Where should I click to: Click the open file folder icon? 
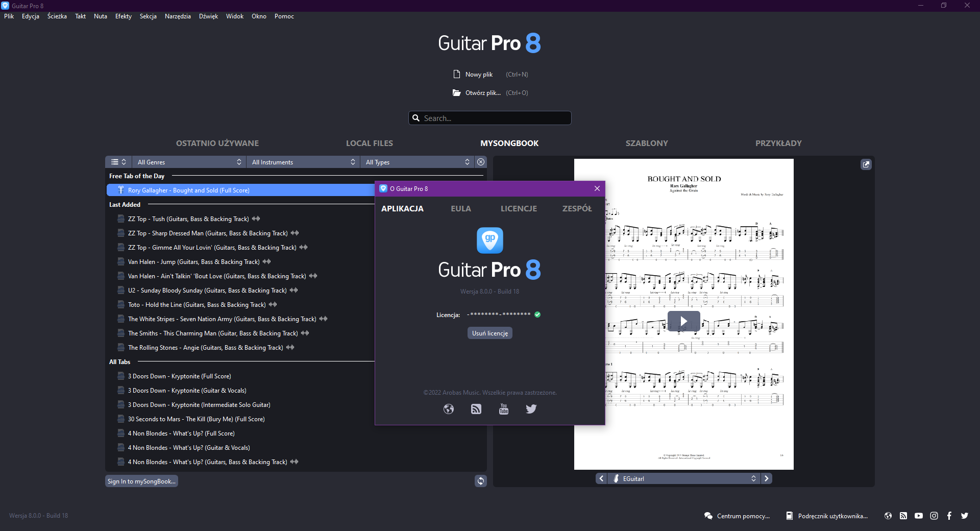[457, 92]
